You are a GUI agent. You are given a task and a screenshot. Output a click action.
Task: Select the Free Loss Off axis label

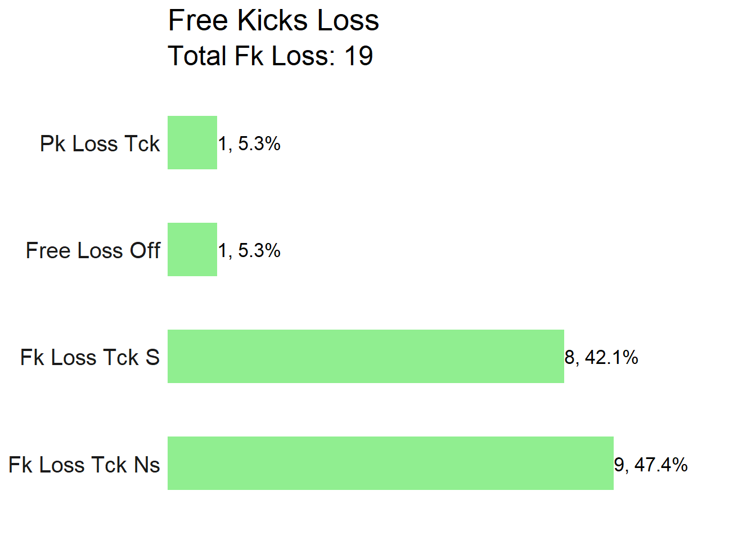point(93,250)
